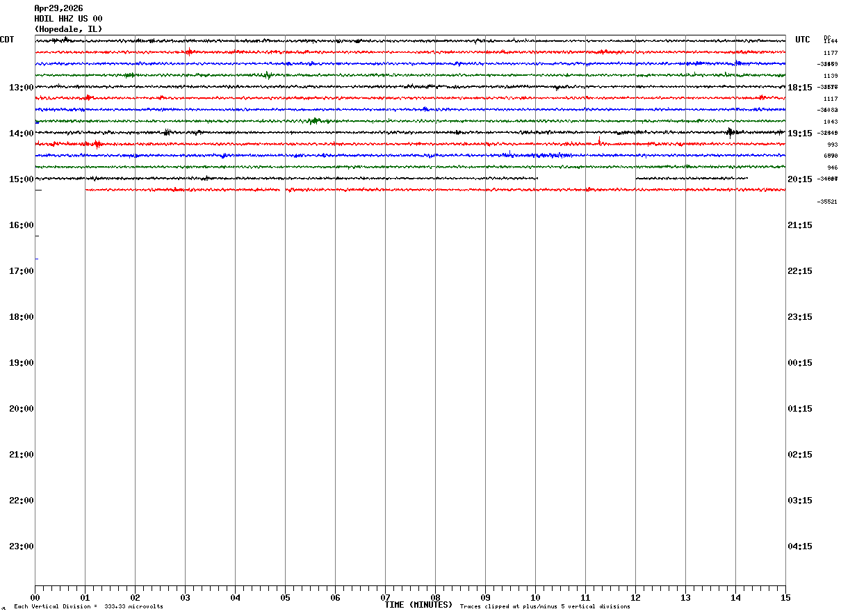The image size is (841, 616).
Task: Select the 20:15 UTC time label
Action: pos(800,179)
